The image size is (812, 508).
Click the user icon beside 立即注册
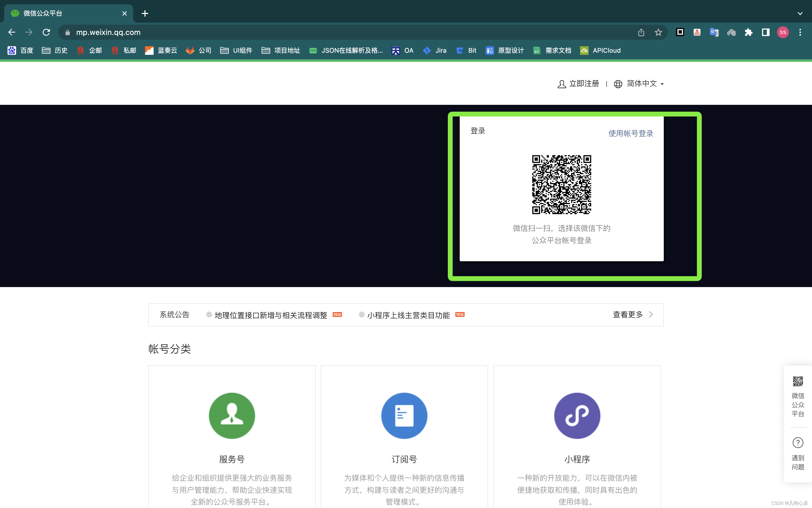[x=562, y=84]
